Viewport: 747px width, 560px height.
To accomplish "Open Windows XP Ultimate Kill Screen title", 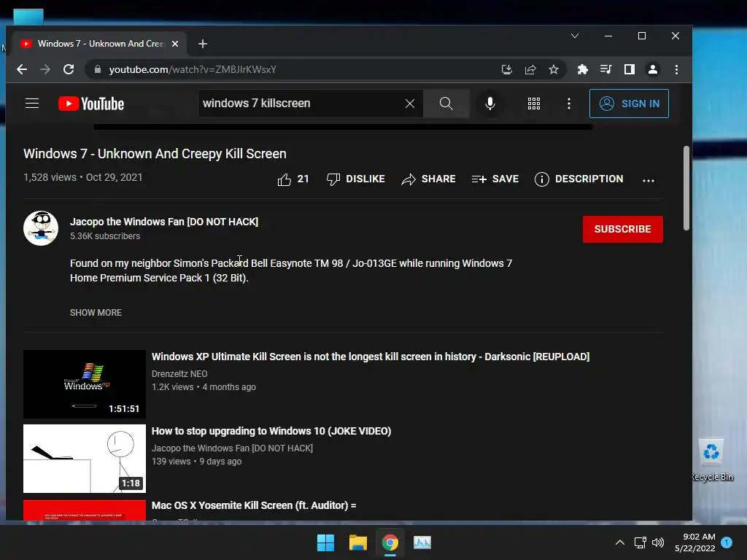I will click(370, 357).
